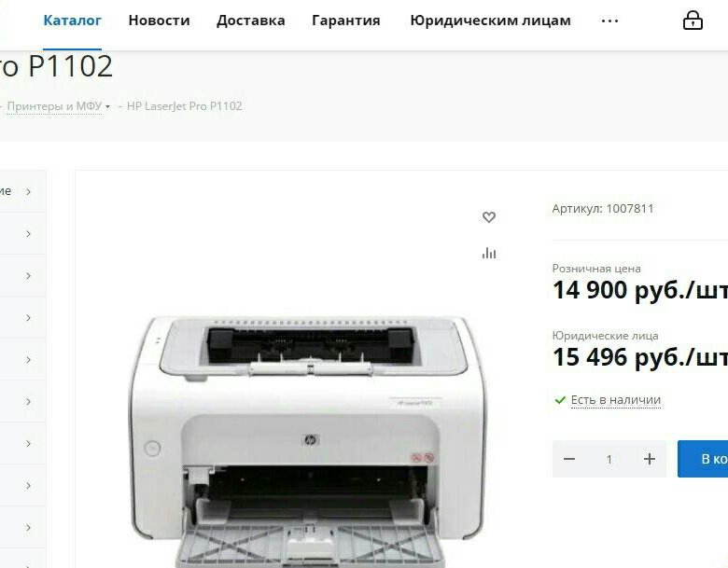Go to the Новости page
Viewport: 728px width, 568px height.
click(x=160, y=21)
